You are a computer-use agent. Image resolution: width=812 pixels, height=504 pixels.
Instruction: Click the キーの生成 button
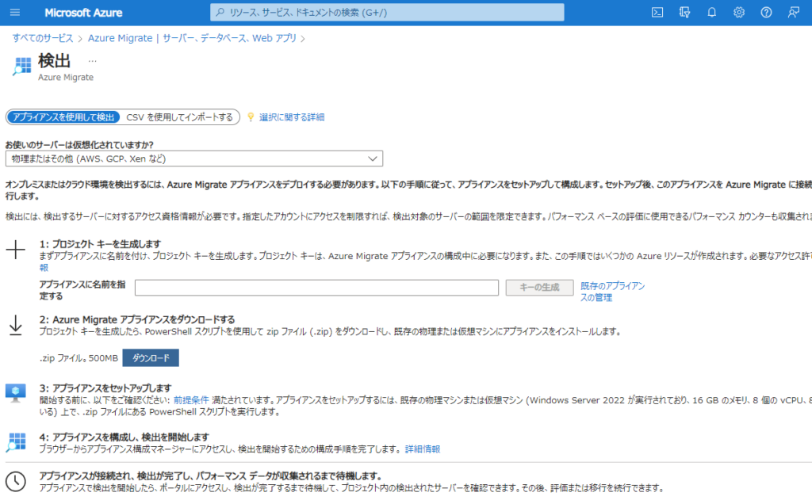539,287
